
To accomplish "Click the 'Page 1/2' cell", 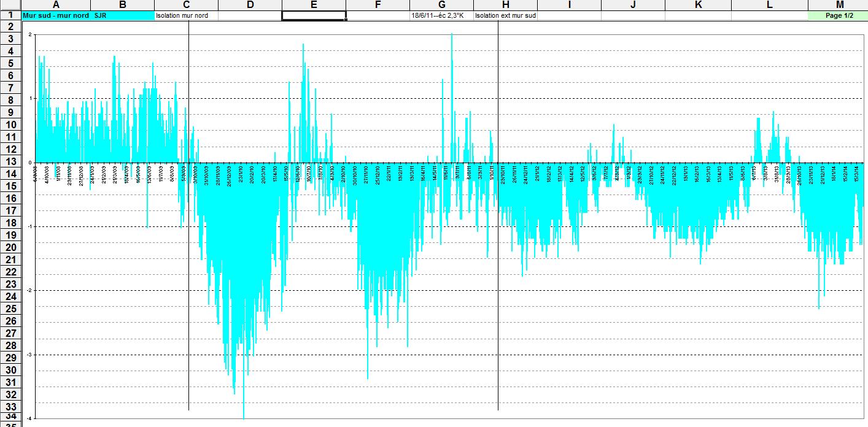I will tap(839, 15).
